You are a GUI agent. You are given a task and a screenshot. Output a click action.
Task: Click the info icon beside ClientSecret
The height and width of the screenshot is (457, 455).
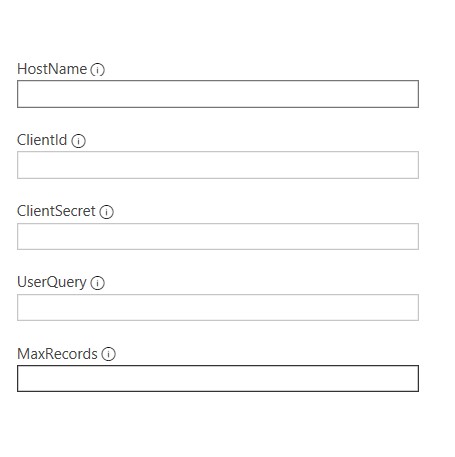click(107, 212)
